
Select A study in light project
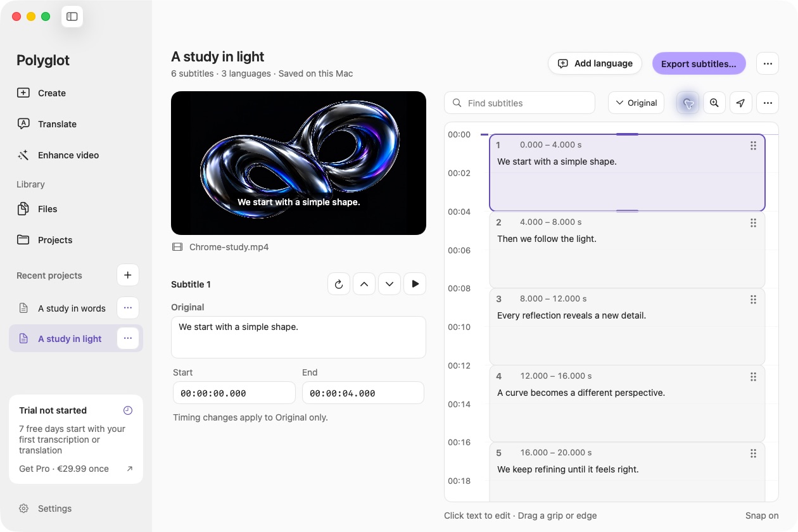(x=70, y=339)
